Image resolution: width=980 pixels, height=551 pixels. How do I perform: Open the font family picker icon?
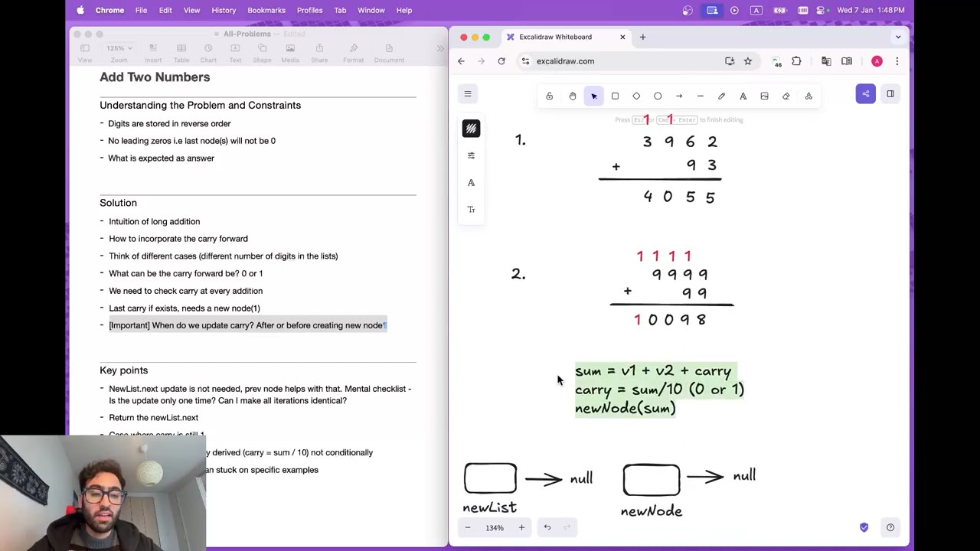(x=471, y=182)
